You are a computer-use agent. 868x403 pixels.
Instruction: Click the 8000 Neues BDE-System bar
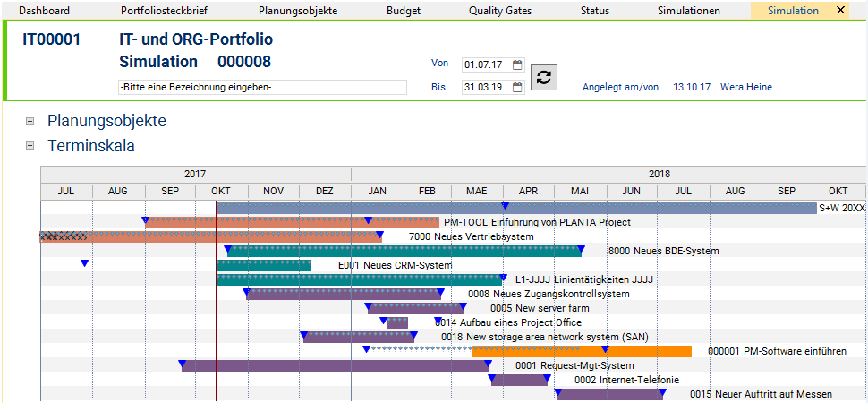[x=404, y=251]
